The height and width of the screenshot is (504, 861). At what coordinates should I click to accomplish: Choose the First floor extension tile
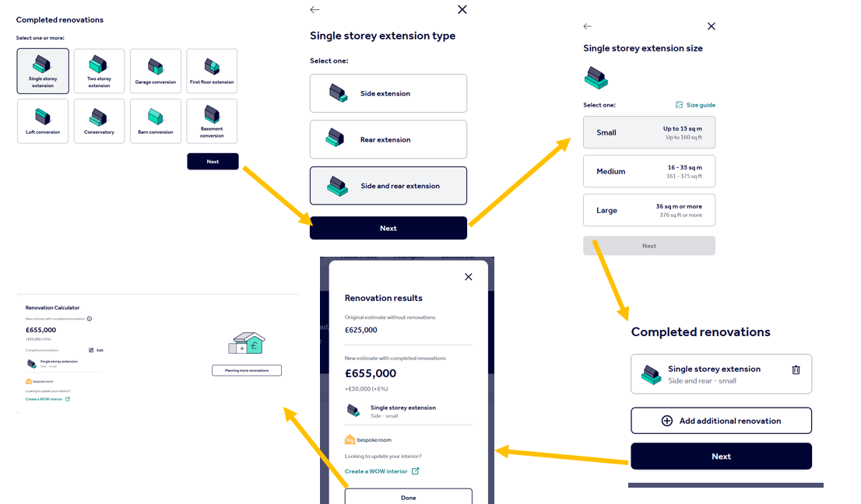(x=212, y=72)
